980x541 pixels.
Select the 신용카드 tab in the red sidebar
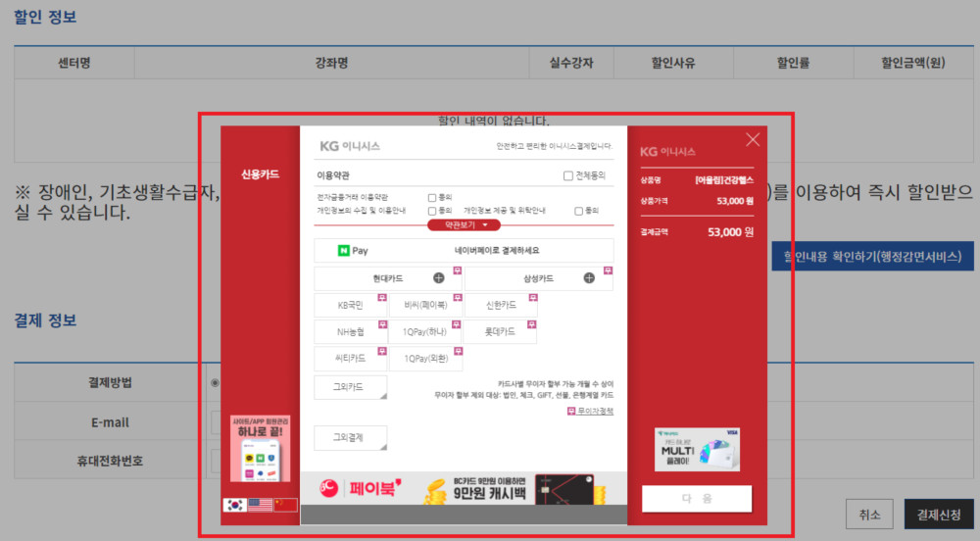click(260, 174)
